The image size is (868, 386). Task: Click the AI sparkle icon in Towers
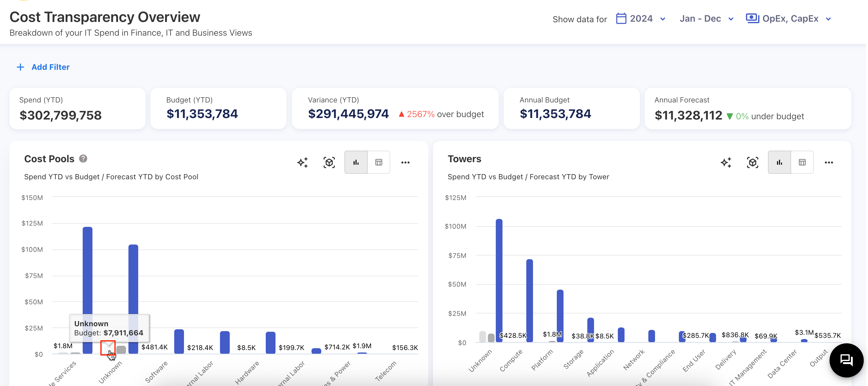click(x=726, y=162)
